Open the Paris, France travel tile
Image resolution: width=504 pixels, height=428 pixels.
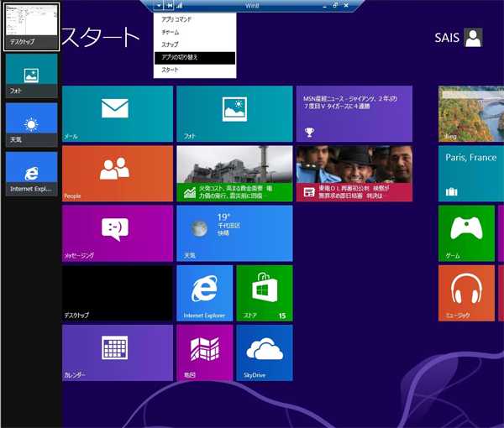tap(471, 174)
